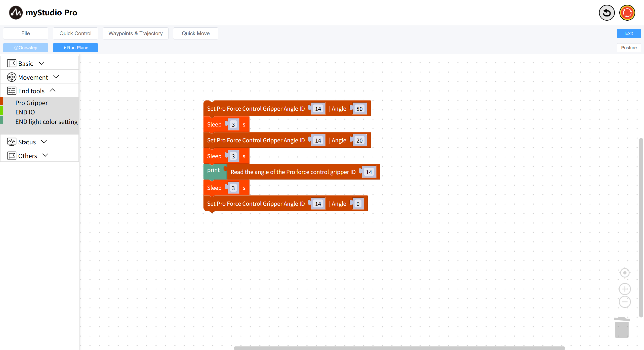Expand the Basic category chevron

(x=42, y=63)
